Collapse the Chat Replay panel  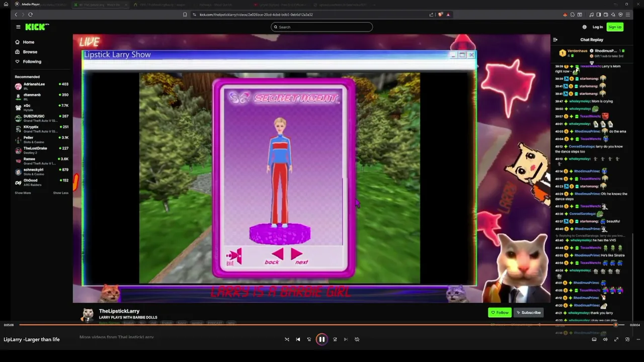pos(555,40)
